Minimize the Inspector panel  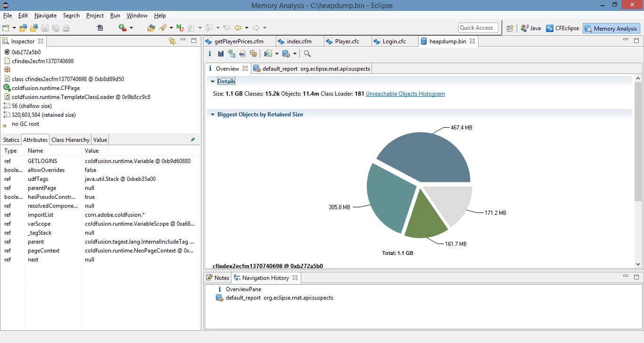[183, 41]
